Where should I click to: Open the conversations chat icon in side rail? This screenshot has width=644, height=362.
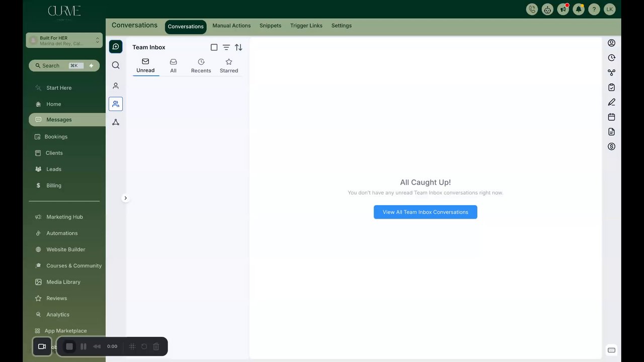(116, 47)
